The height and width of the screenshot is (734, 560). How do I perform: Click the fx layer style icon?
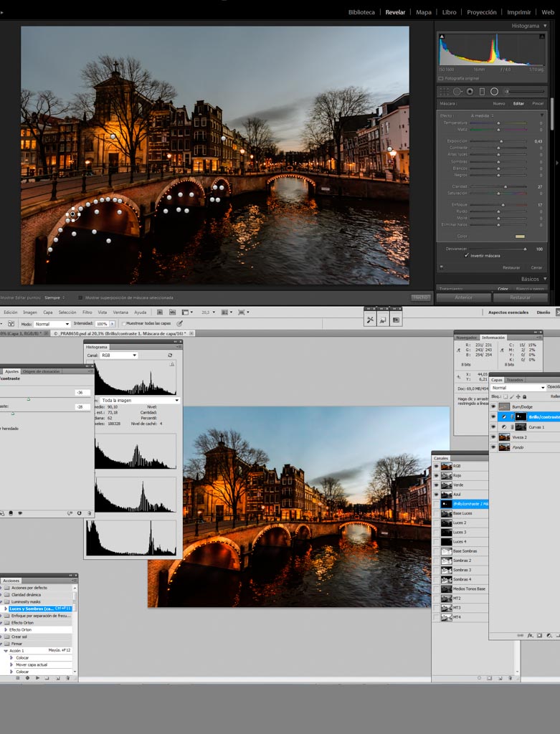click(531, 635)
